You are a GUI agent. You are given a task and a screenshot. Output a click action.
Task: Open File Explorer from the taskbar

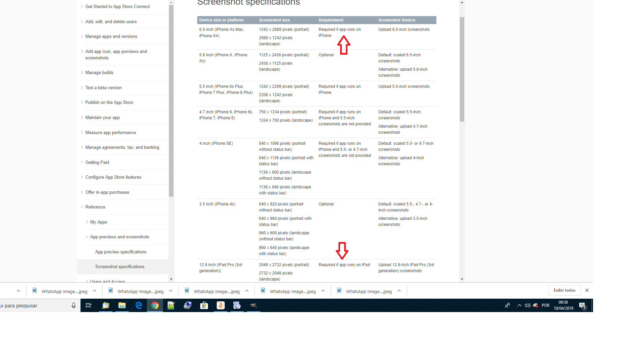pos(122,305)
